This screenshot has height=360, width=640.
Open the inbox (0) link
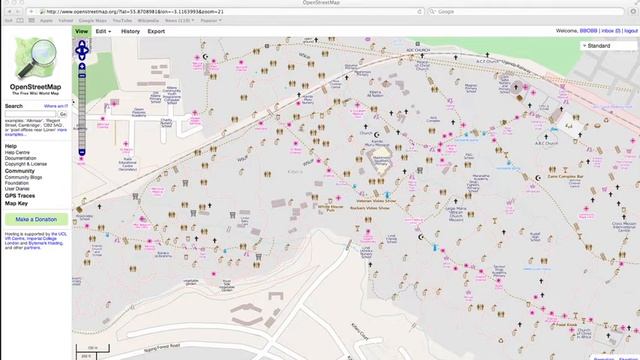point(611,31)
